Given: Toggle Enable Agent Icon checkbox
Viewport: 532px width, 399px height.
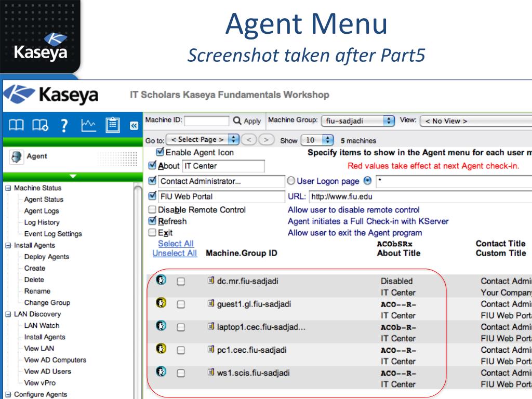Looking at the screenshot, I should tap(160, 152).
